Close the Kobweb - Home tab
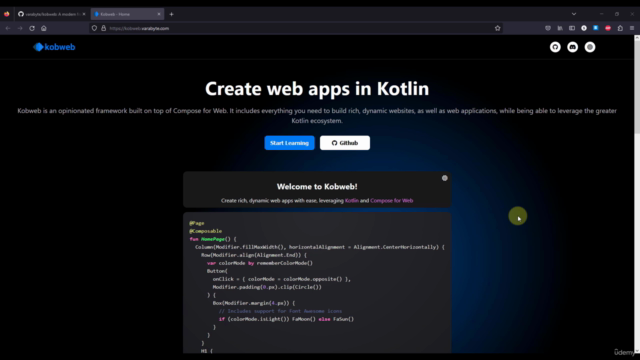The height and width of the screenshot is (360, 640). pyautogui.click(x=159, y=14)
